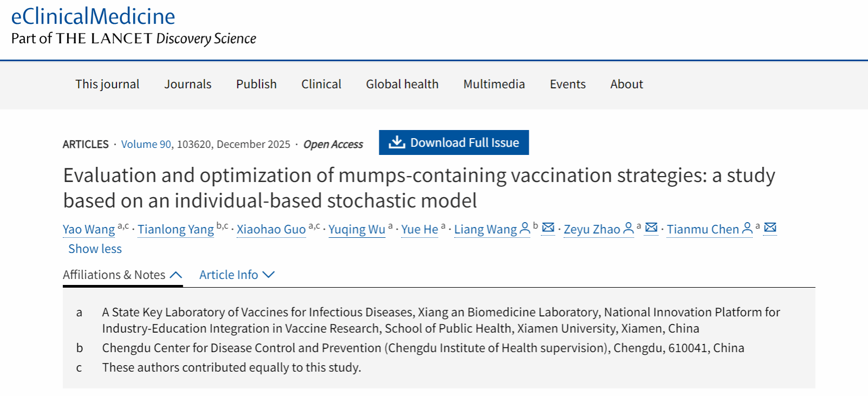The image size is (868, 396).
Task: Click the download arrow icon on the blue button
Action: [x=397, y=142]
